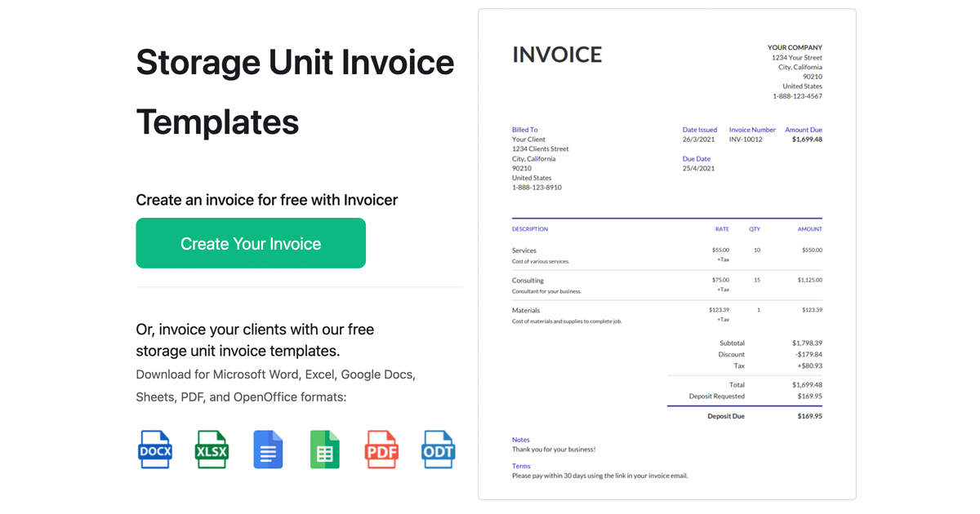Screen dimensions: 980x514
Task: Download the XLSX Excel template icon
Action: coord(212,450)
